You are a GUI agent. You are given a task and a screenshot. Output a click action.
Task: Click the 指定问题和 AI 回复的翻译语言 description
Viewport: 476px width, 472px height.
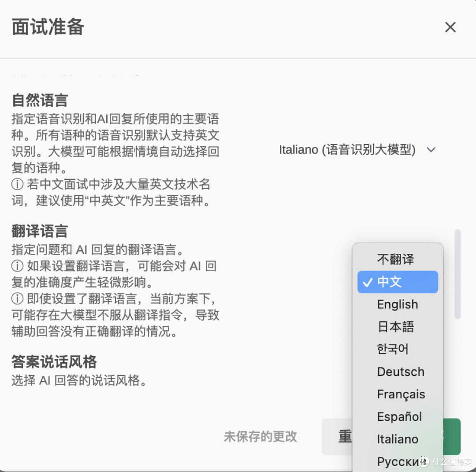(x=98, y=250)
